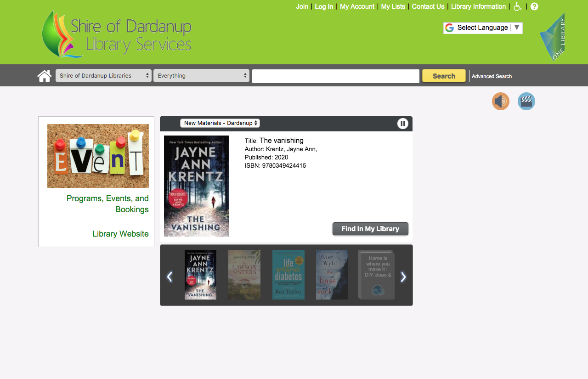Open the help question mark icon

pos(534,6)
